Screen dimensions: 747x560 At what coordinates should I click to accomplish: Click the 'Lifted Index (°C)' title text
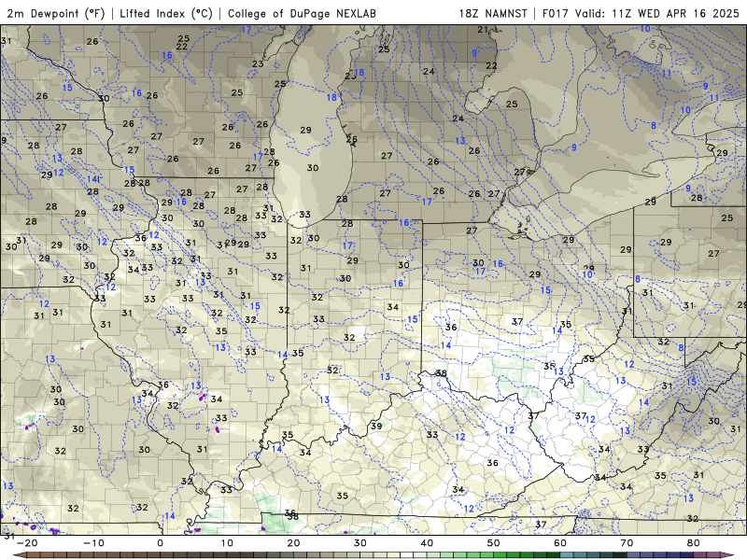166,13
